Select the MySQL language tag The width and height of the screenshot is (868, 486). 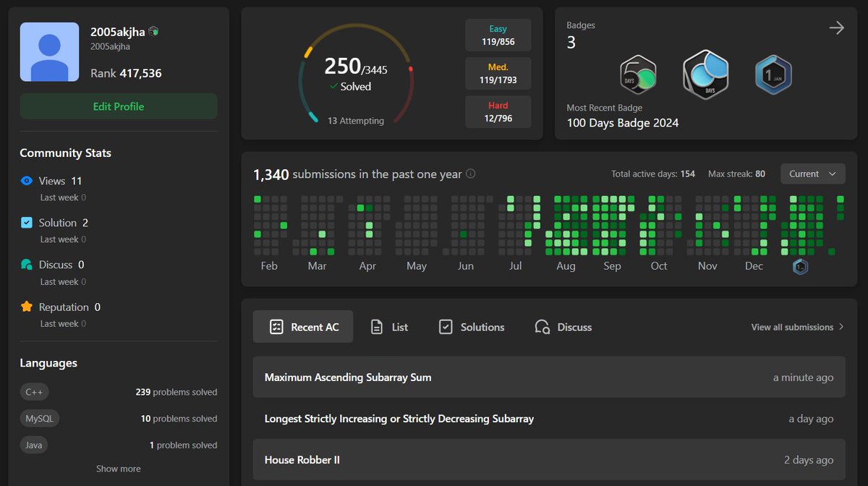click(40, 419)
